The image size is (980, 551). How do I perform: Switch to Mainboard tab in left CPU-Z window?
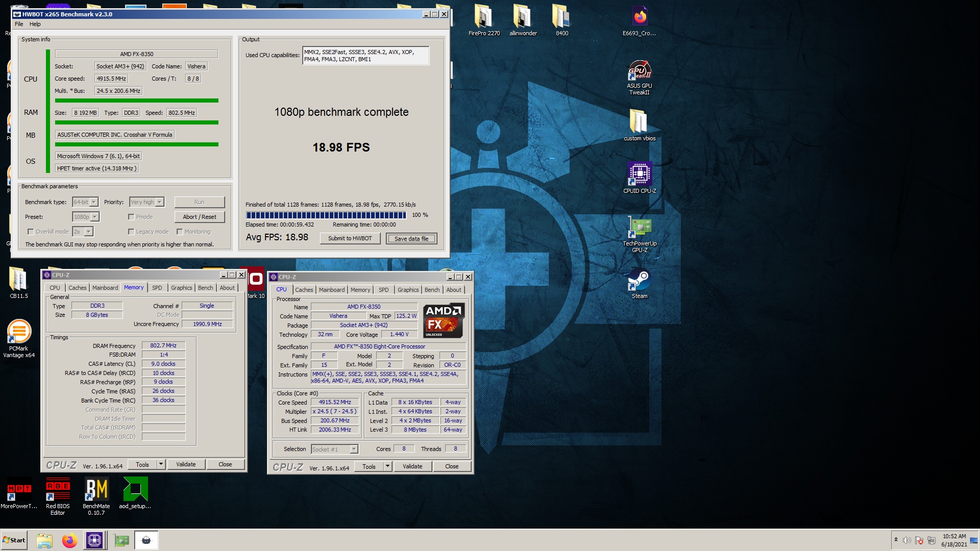(x=105, y=288)
